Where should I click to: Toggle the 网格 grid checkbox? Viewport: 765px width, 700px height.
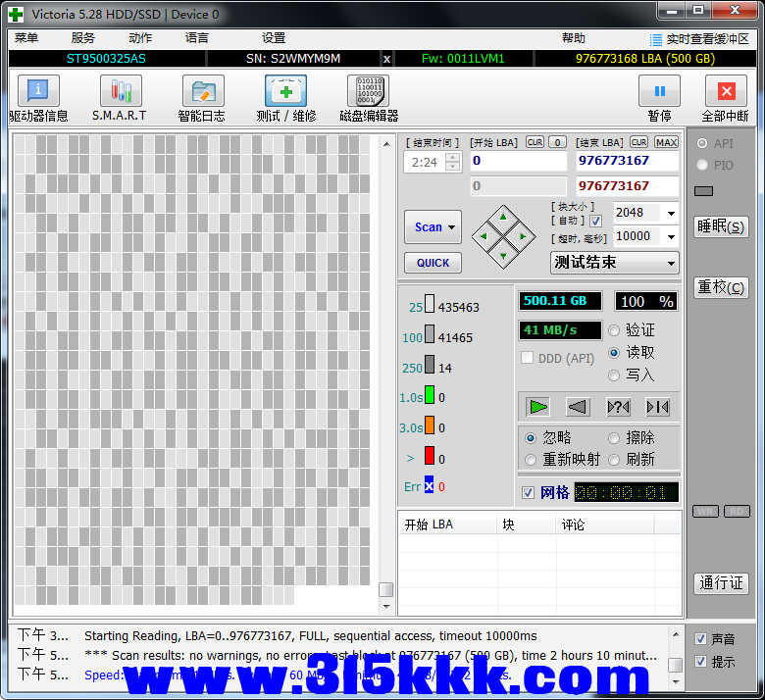tap(528, 493)
